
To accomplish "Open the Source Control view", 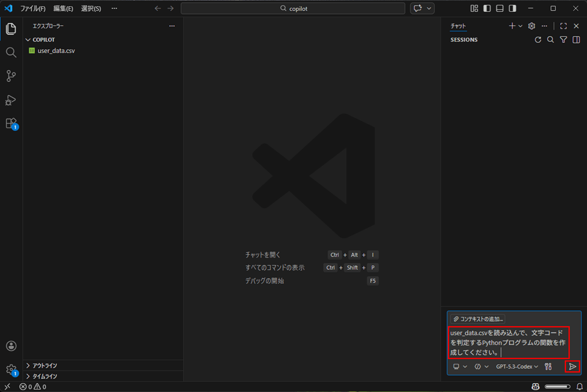I will (11, 76).
